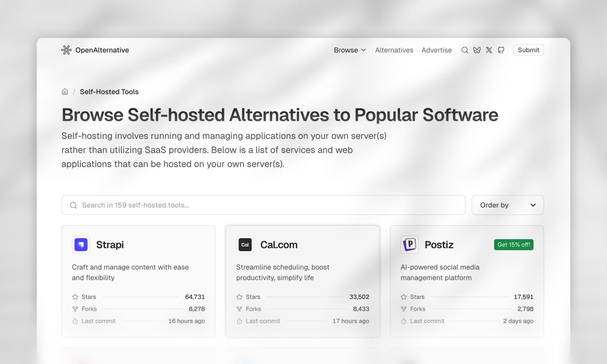Open the GitHub icon link
The image size is (607, 364).
[501, 50]
